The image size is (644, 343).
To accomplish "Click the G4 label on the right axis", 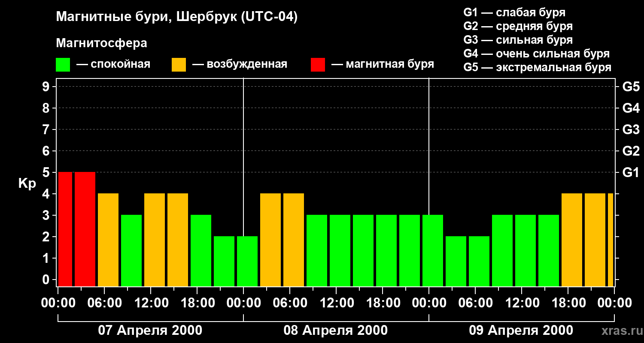I will pos(631,108).
